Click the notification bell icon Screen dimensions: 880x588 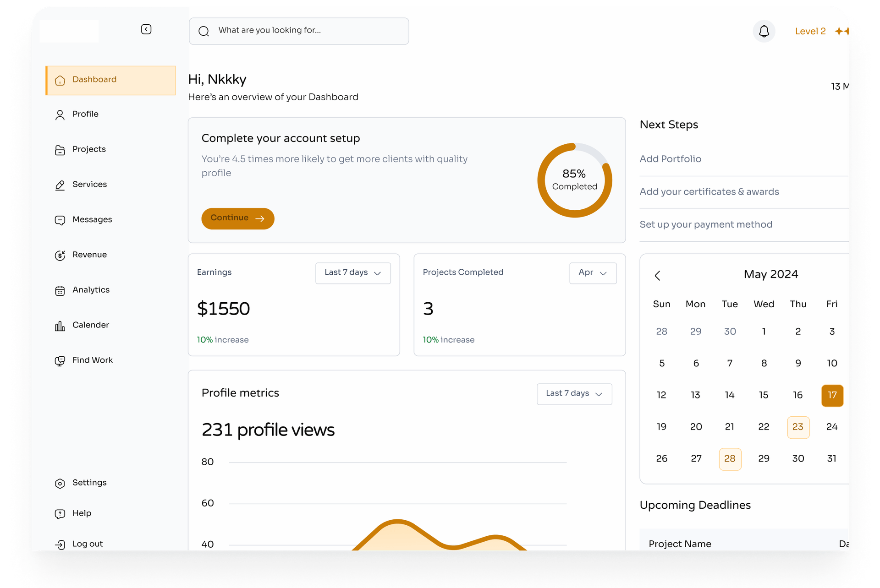[x=764, y=30]
